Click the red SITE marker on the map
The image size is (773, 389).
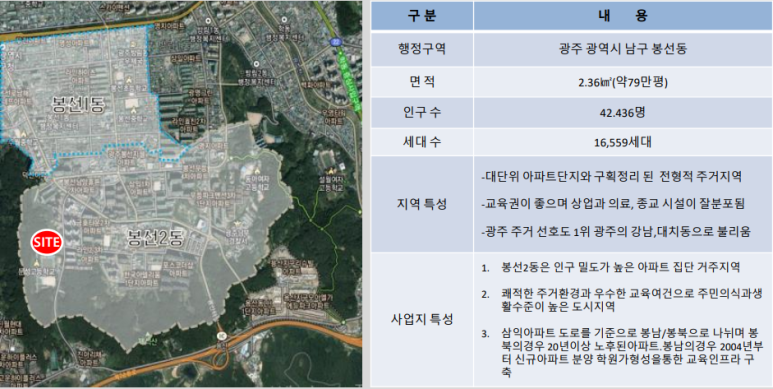point(47,242)
